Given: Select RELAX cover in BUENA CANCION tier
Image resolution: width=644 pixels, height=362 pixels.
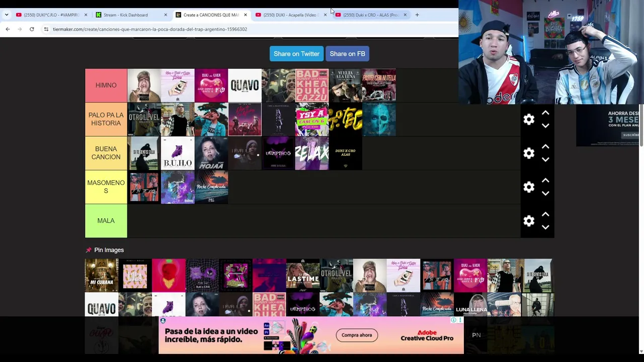Looking at the screenshot, I should [312, 153].
